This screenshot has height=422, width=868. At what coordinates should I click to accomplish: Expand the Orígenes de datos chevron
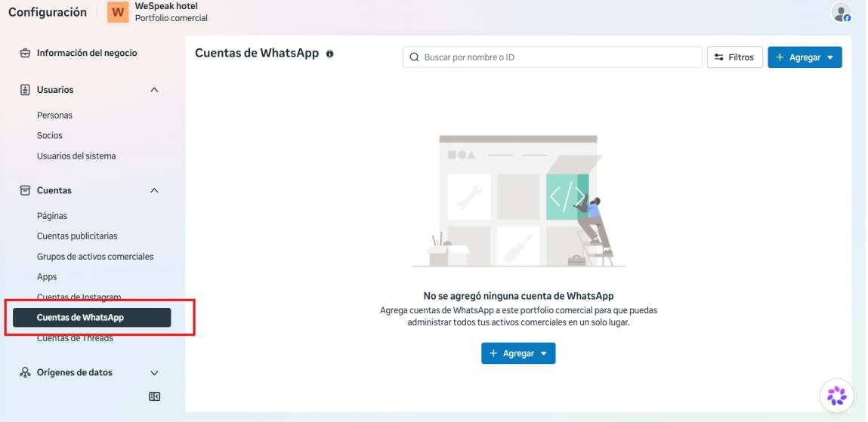click(x=154, y=373)
